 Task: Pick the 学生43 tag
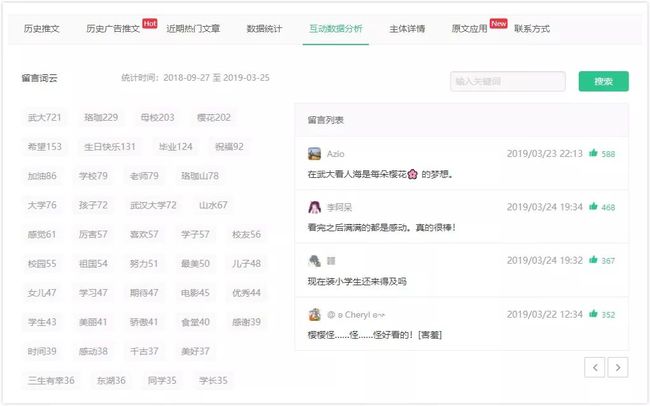(x=42, y=322)
